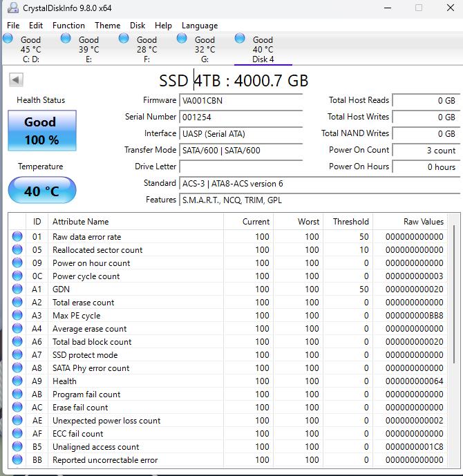
Task: Click the blue orb of Total bad block count
Action: click(17, 341)
